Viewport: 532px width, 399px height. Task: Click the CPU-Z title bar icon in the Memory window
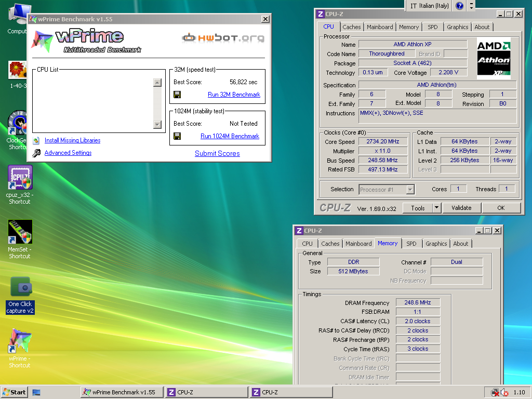[x=299, y=231]
